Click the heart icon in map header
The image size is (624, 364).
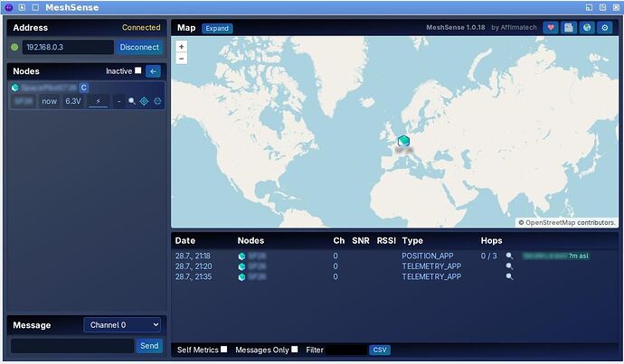pos(551,28)
